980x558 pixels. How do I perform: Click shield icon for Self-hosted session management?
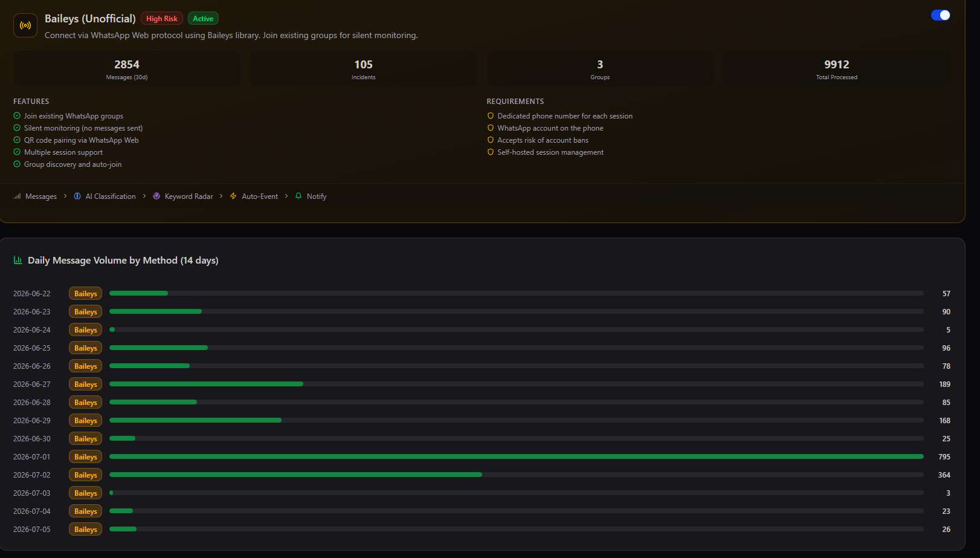coord(491,152)
